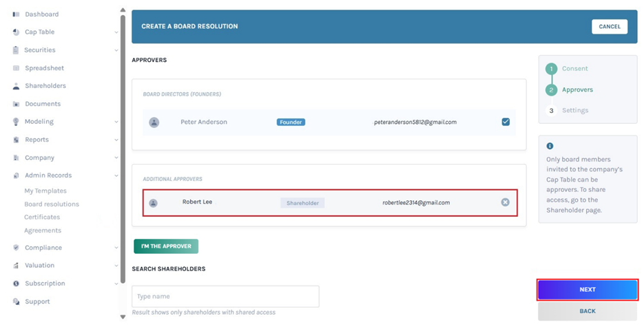Open My Templates submenu item
Viewport: 644px width, 329px height.
pos(45,191)
